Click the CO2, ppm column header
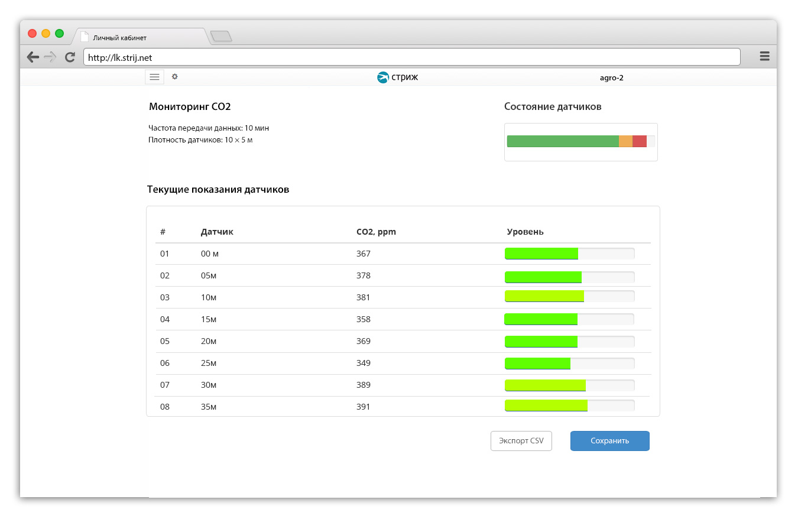Viewport: 798px width, 532px height. (376, 232)
